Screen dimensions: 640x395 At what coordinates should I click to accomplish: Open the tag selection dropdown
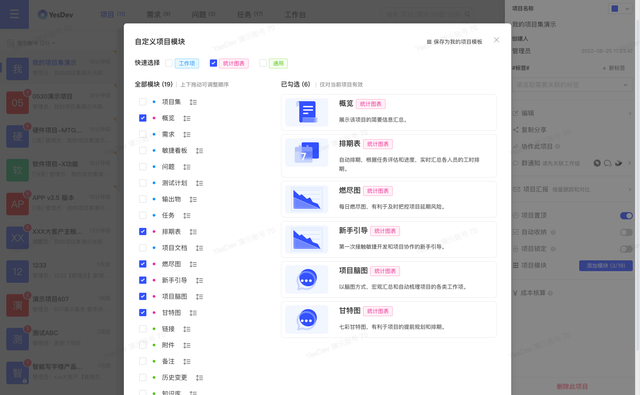pos(572,85)
